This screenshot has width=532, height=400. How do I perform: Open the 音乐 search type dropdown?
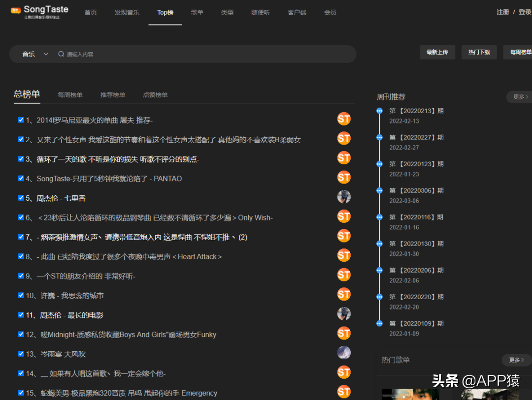35,54
